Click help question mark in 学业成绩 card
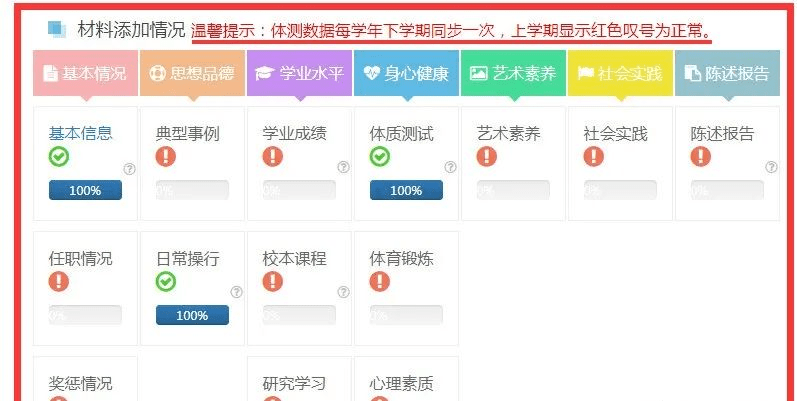The width and height of the screenshot is (797, 401). (x=343, y=168)
